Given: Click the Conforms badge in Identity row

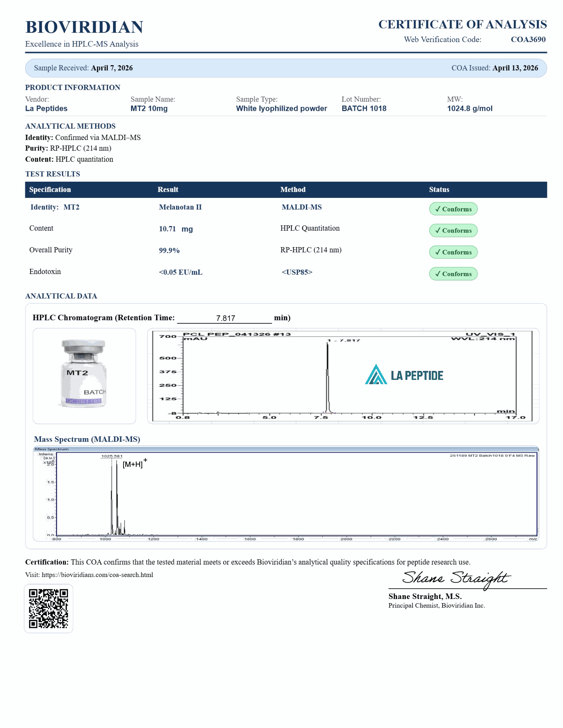Looking at the screenshot, I should coord(453,209).
